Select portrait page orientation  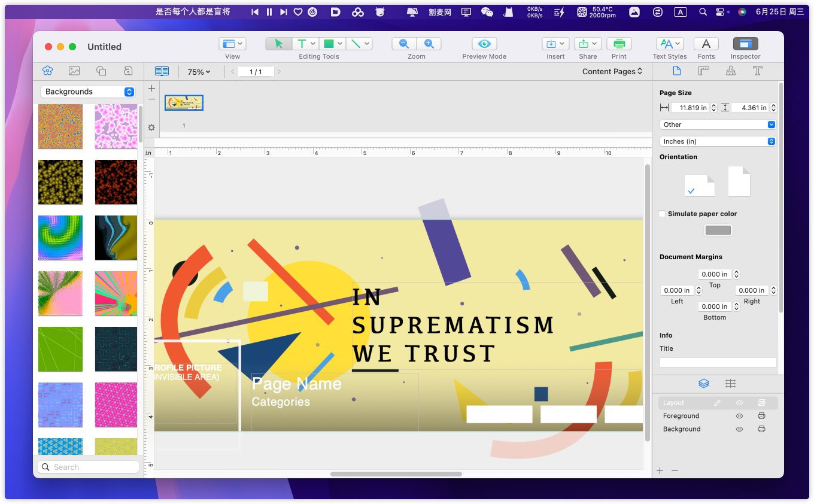tap(739, 181)
